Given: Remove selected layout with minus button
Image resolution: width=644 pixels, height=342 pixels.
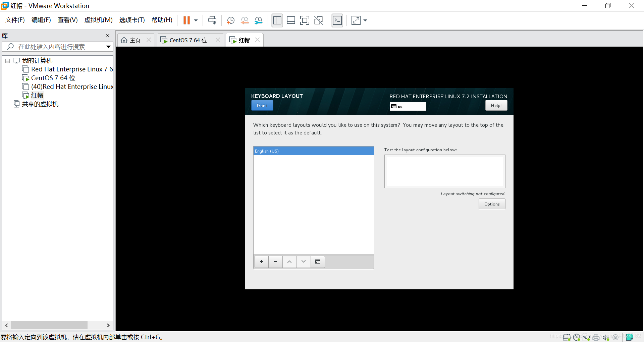Looking at the screenshot, I should [x=275, y=262].
